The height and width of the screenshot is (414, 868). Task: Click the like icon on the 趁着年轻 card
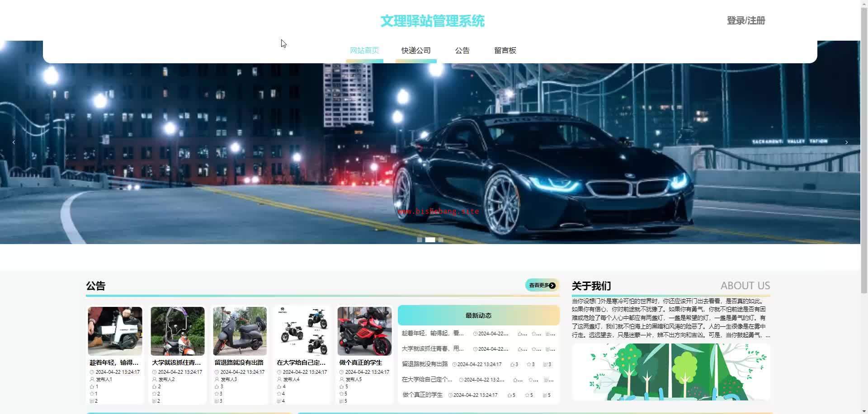point(92,387)
